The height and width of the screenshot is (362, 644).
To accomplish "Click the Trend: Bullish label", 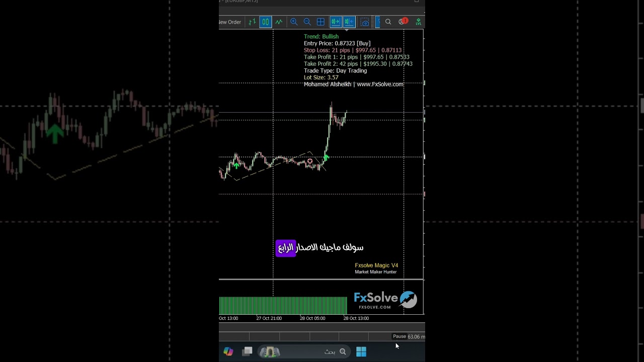I will point(321,37).
